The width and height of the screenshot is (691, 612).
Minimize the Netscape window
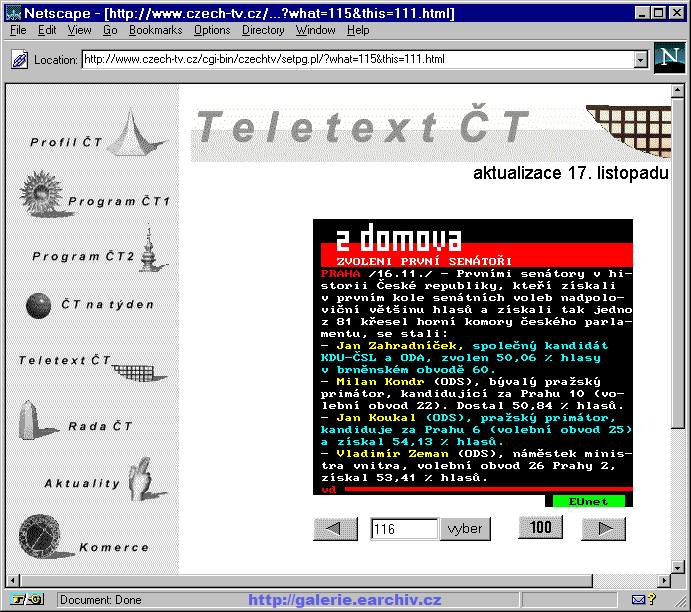point(643,13)
